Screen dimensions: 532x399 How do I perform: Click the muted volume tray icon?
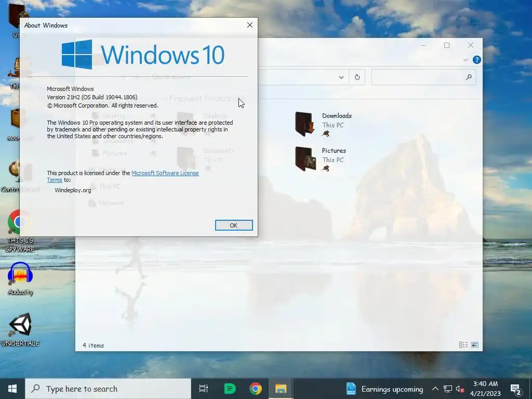[460, 389]
